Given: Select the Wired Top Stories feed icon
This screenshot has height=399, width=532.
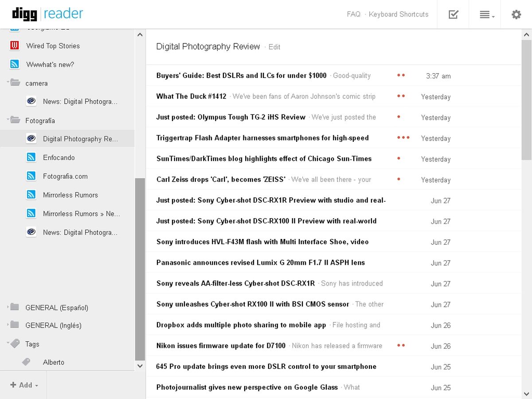Looking at the screenshot, I should click(x=14, y=46).
